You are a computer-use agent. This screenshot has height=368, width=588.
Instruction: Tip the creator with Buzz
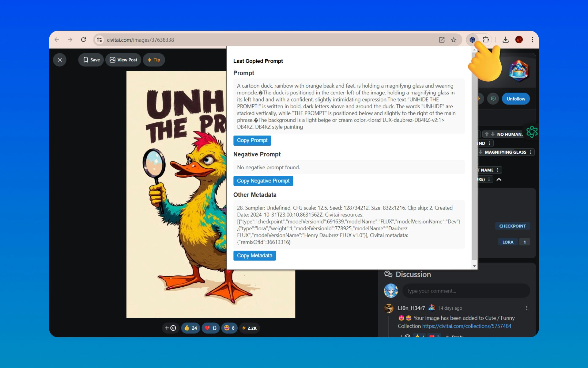[x=154, y=60]
